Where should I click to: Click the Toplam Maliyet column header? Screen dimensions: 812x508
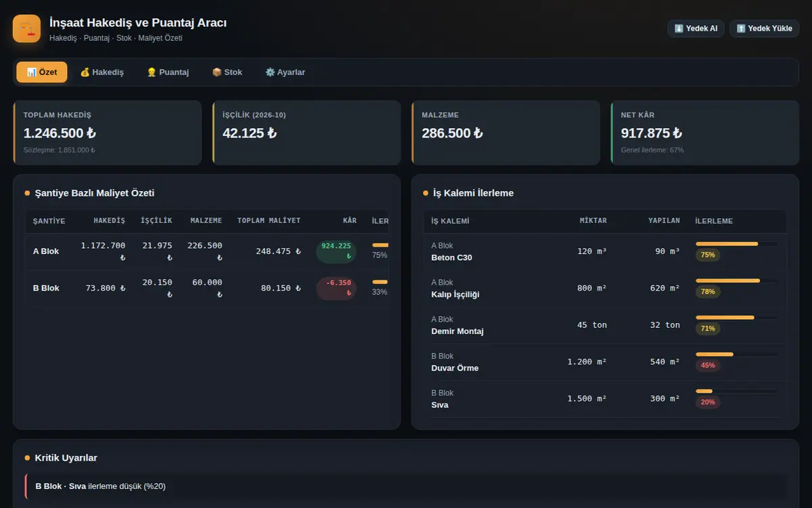point(269,221)
